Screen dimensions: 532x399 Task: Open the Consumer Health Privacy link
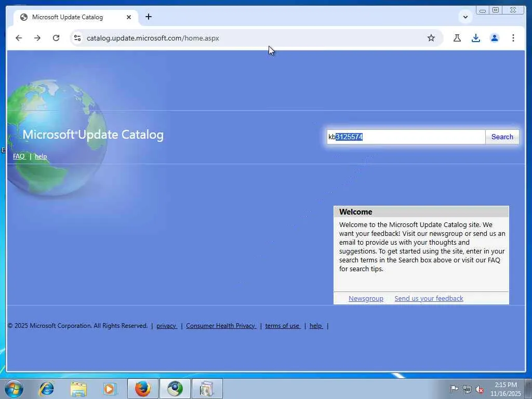coord(221,326)
